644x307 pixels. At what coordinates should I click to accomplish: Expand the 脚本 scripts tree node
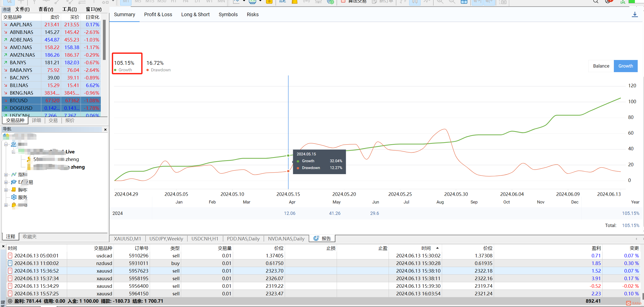pos(6,190)
